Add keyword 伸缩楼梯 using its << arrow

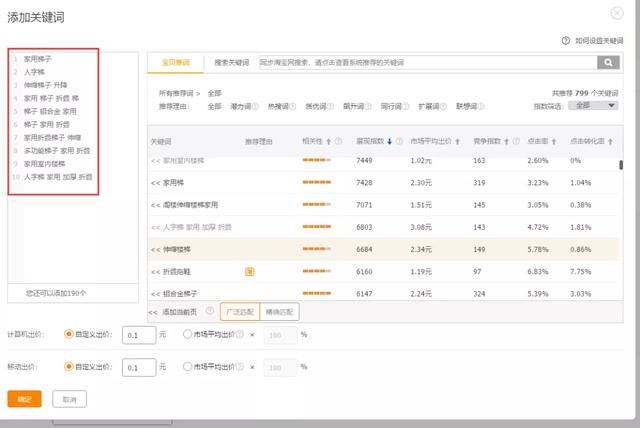pyautogui.click(x=155, y=249)
